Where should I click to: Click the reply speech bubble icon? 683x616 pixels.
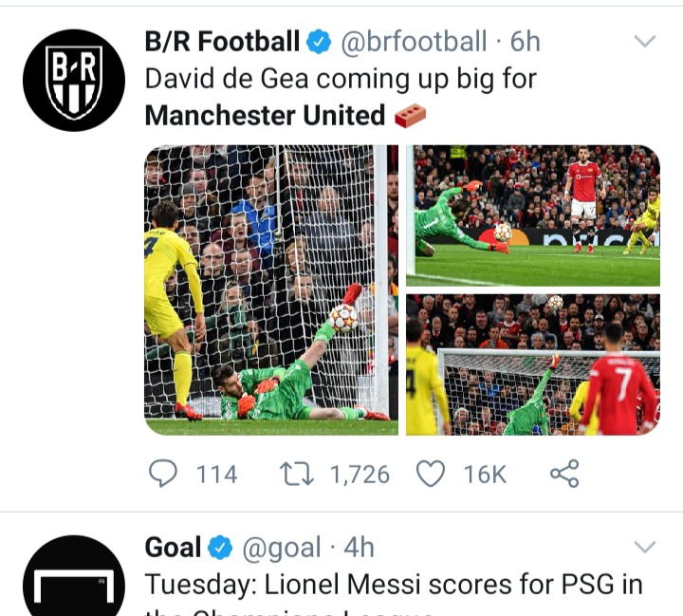pos(163,474)
